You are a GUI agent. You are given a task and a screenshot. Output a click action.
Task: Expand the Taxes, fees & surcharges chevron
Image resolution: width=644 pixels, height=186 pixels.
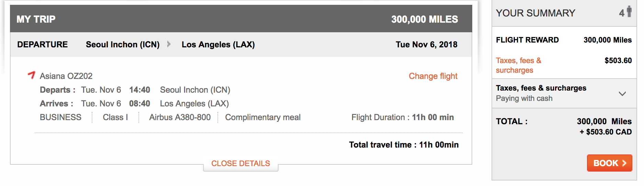(x=622, y=93)
